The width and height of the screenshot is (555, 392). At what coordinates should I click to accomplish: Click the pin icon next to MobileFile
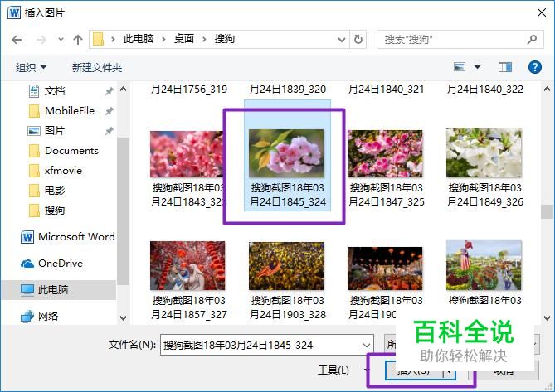(x=109, y=111)
